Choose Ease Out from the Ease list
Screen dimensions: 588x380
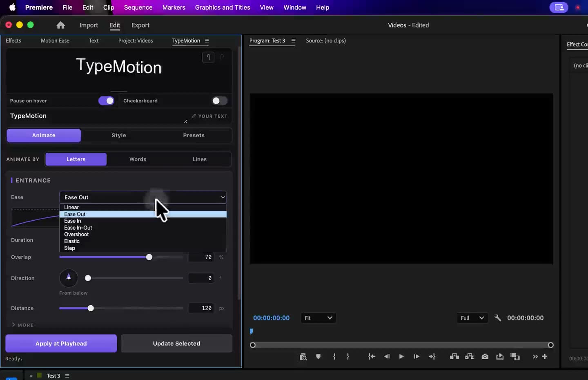pos(143,214)
